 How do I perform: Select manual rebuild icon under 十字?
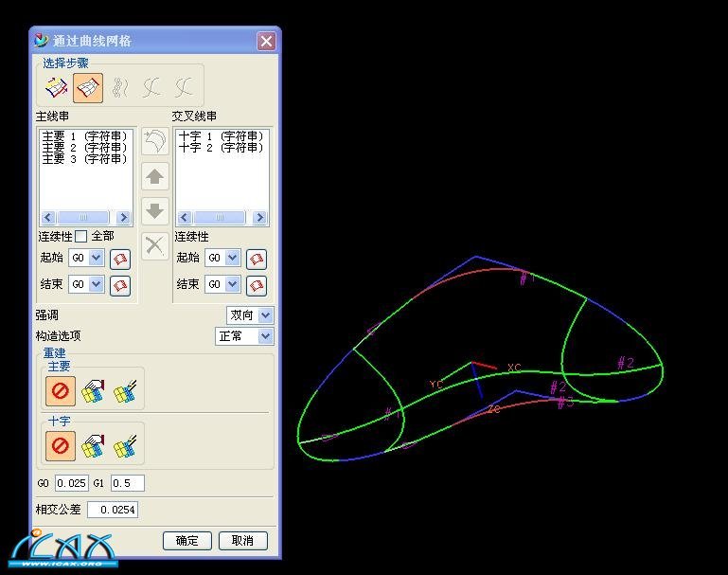click(93, 446)
